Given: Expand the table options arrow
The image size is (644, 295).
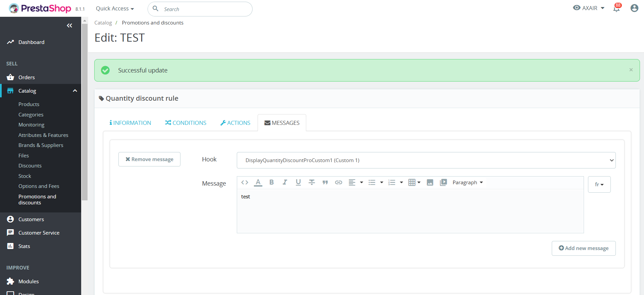Looking at the screenshot, I should click(419, 183).
